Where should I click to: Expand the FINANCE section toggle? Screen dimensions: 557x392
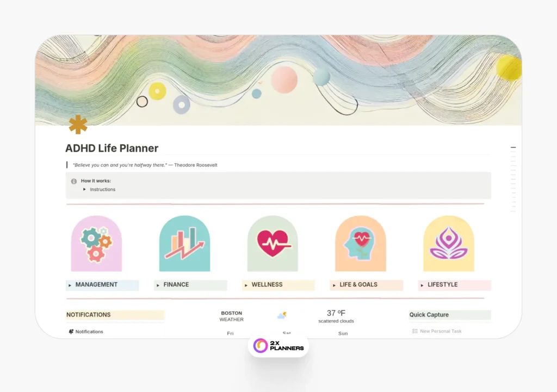coord(158,285)
